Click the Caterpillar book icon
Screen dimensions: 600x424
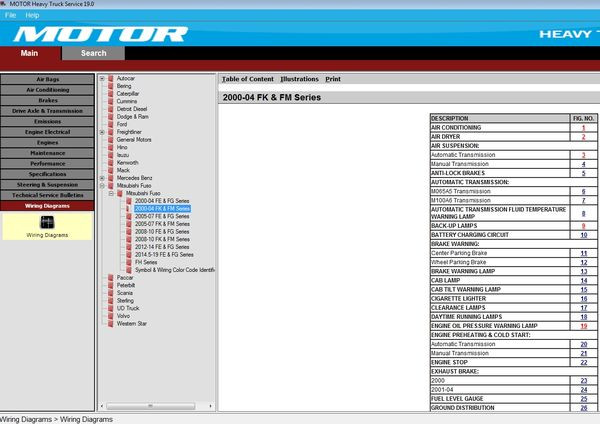110,93
